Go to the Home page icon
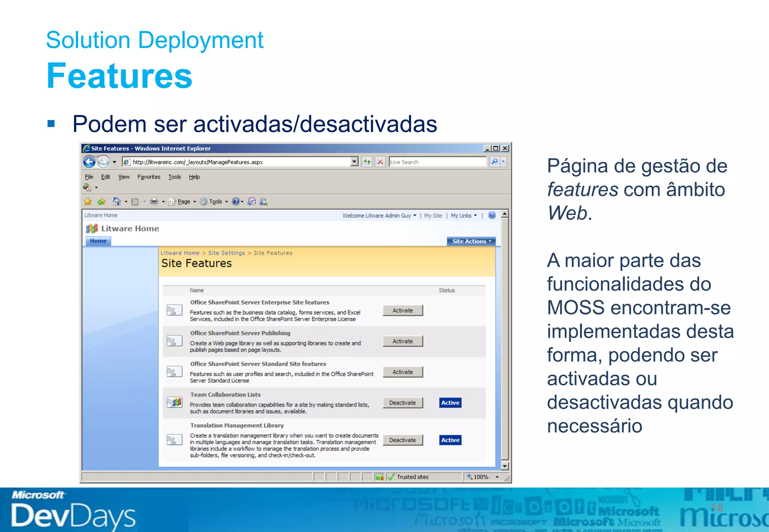 point(117,202)
